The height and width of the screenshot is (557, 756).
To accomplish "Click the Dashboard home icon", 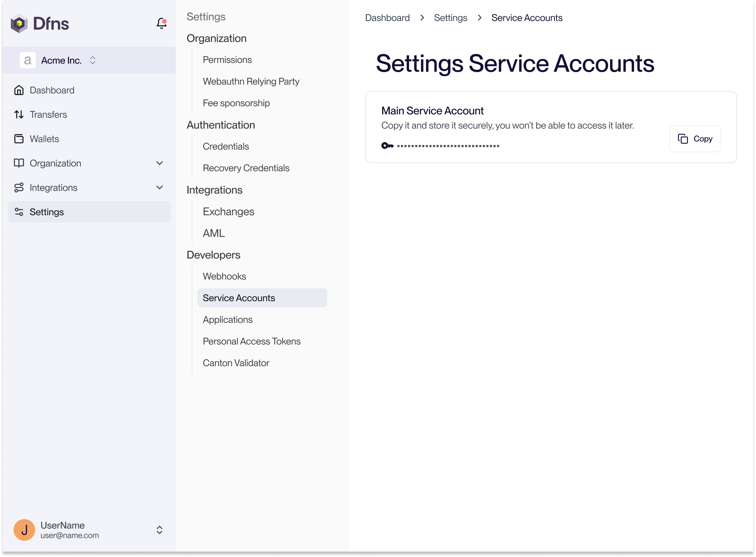I will click(x=19, y=90).
